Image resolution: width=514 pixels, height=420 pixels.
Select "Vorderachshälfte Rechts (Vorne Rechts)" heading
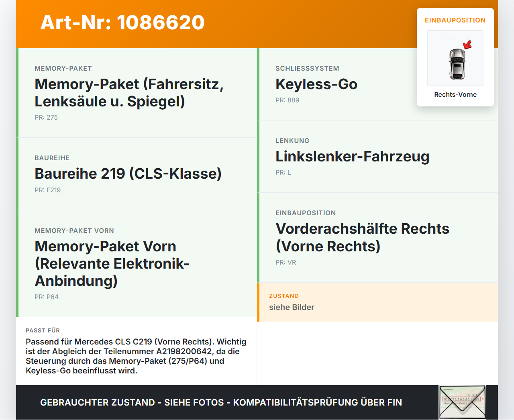(363, 237)
